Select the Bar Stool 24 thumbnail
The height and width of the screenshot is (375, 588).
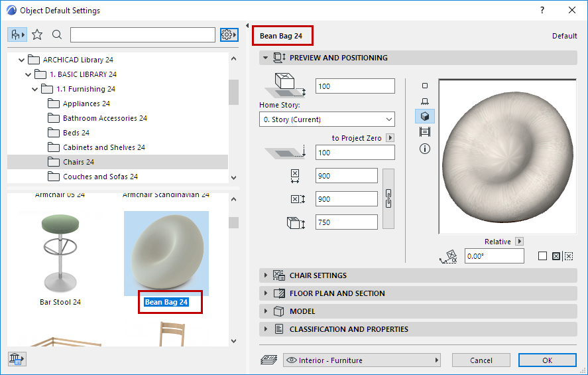60,254
